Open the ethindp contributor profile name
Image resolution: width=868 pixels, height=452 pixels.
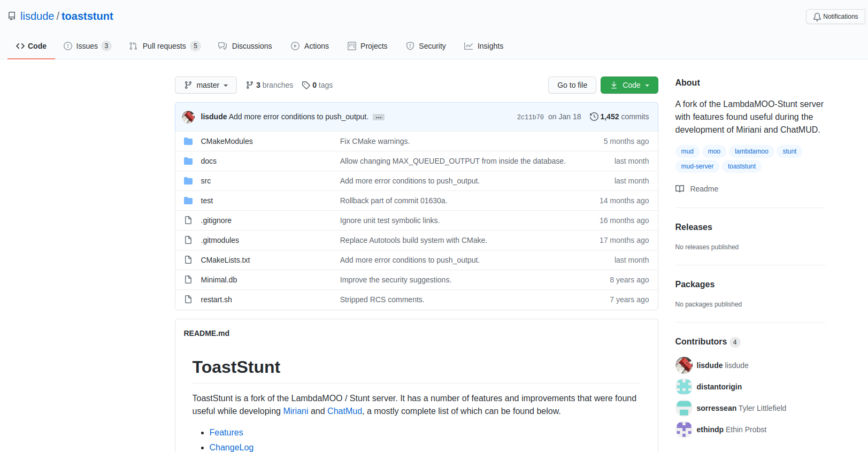[710, 430]
